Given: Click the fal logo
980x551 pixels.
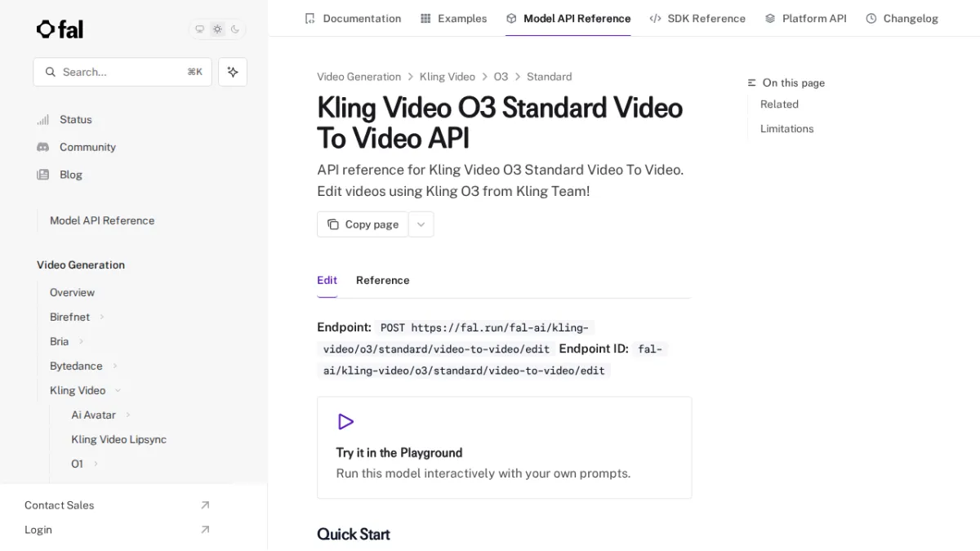Looking at the screenshot, I should click(60, 29).
